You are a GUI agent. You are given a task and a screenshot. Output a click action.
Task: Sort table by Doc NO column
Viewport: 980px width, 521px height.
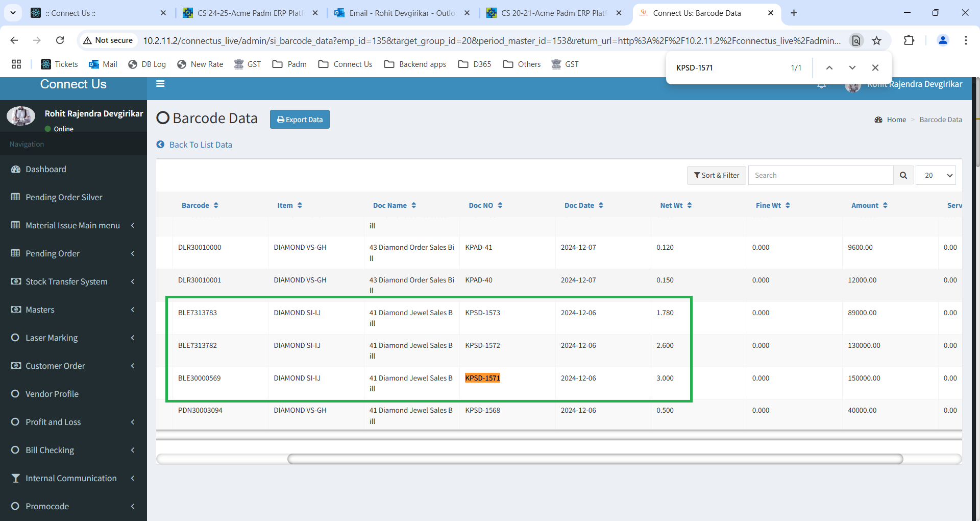[485, 205]
